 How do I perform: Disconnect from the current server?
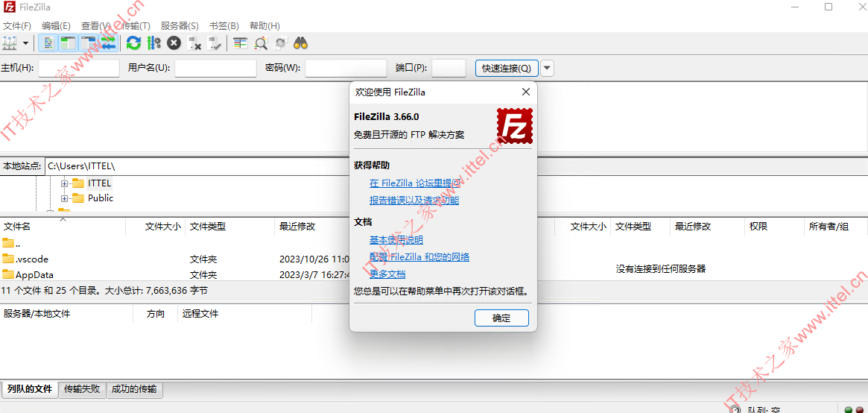(194, 42)
